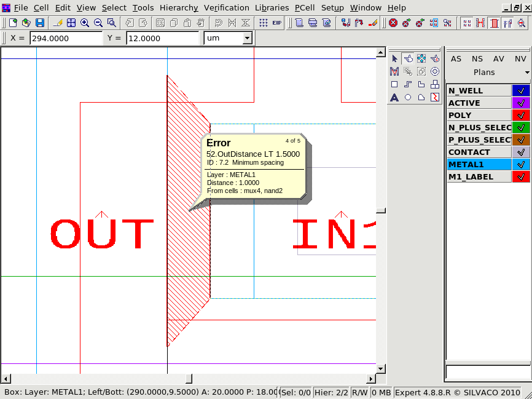
Task: Click the NV button in layer panel
Action: [x=520, y=59]
